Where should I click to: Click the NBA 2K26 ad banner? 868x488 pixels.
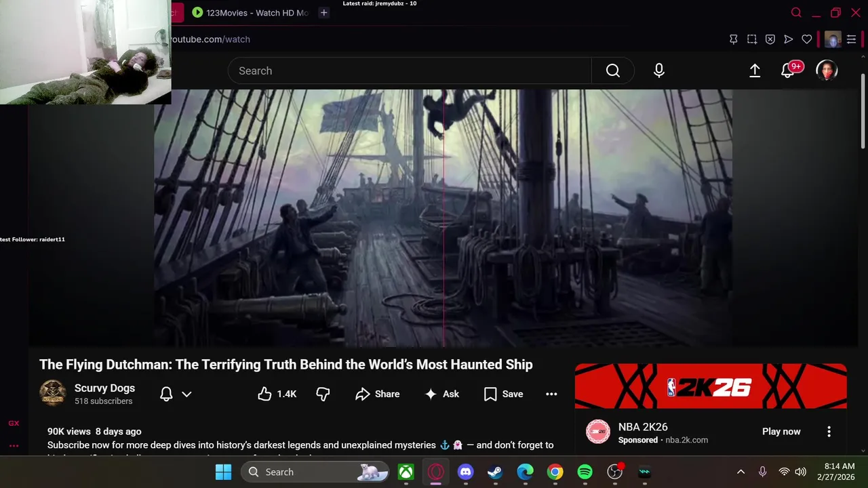711,386
